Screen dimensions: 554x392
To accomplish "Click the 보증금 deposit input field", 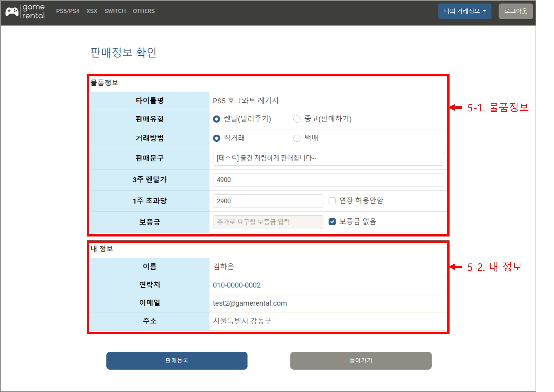I will 267,222.
